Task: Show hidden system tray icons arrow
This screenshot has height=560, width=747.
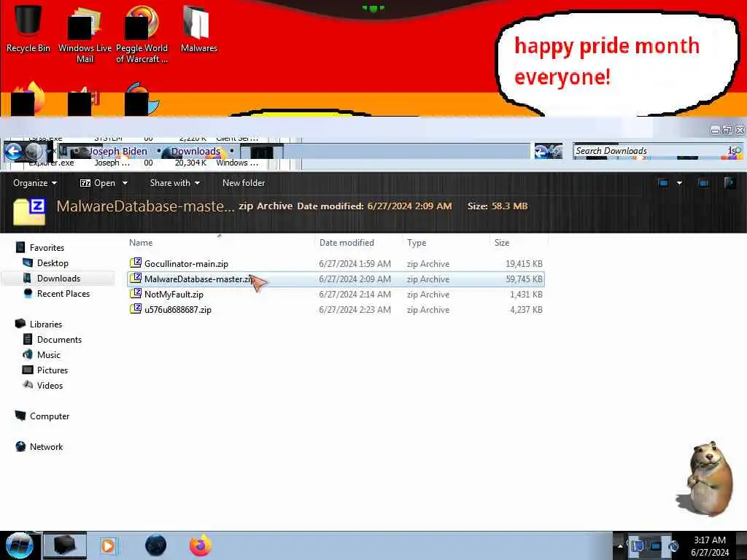Action: [620, 546]
